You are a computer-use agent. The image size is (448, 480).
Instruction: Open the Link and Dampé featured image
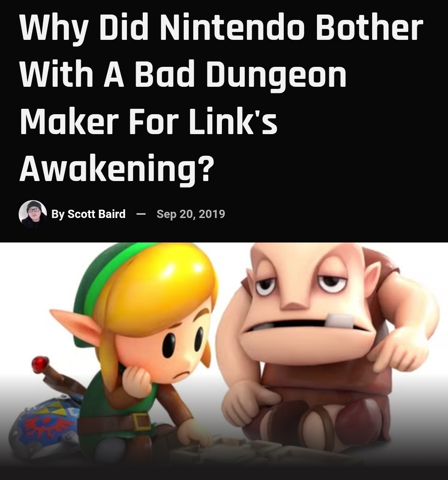tap(224, 361)
